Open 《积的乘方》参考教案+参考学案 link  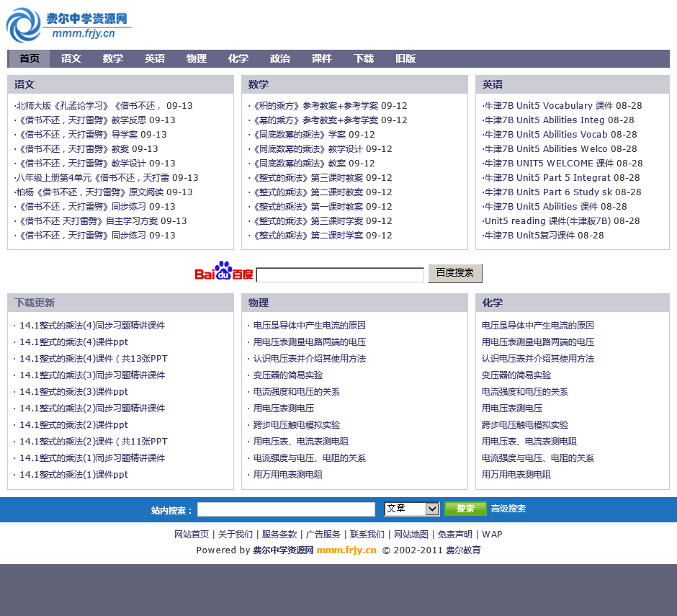click(x=314, y=106)
